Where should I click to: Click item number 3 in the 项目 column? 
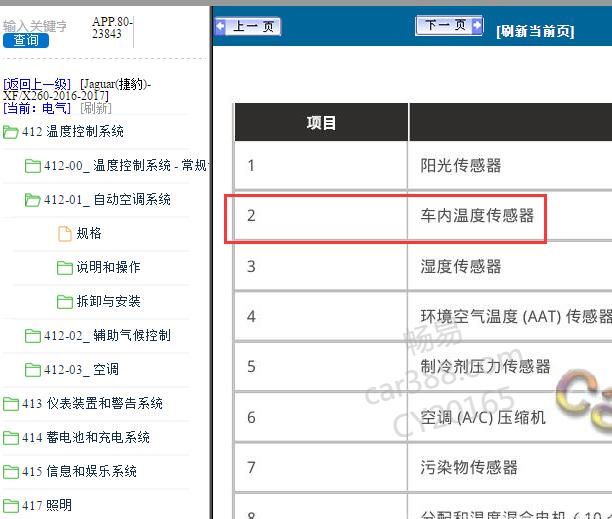click(x=251, y=267)
